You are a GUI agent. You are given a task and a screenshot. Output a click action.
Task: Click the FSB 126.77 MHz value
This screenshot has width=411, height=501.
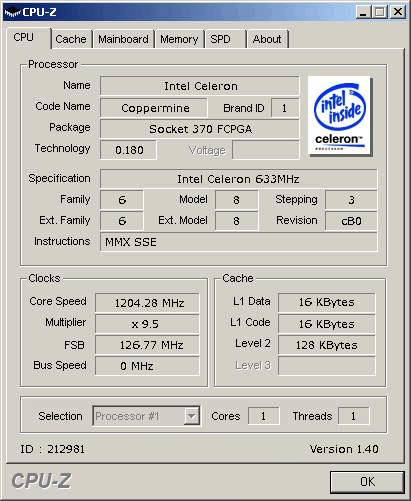coord(147,345)
